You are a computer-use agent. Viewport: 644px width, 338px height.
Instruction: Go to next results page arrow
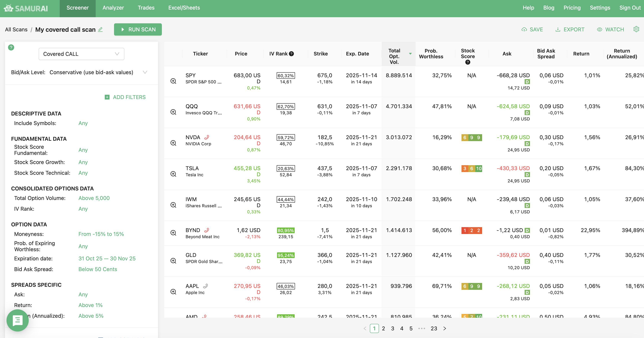pyautogui.click(x=444, y=328)
